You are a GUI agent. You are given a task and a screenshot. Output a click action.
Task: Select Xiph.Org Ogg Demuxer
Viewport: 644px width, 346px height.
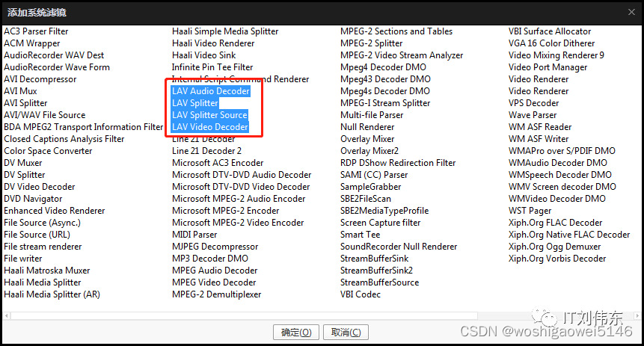[x=554, y=247]
